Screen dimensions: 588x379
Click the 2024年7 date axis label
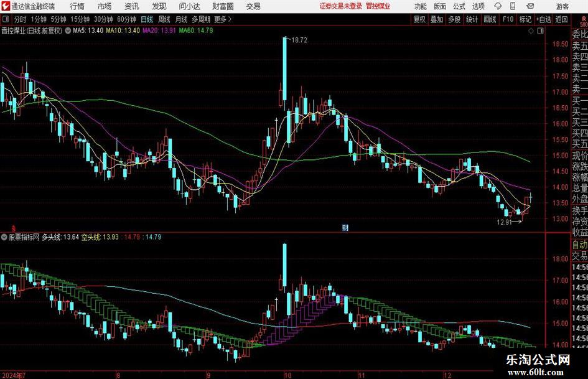click(x=14, y=375)
